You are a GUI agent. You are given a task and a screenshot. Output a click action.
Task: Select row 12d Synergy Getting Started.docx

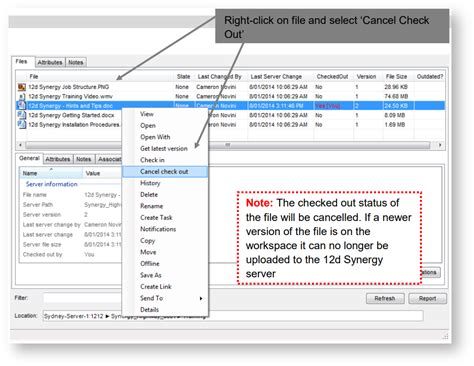[230, 115]
